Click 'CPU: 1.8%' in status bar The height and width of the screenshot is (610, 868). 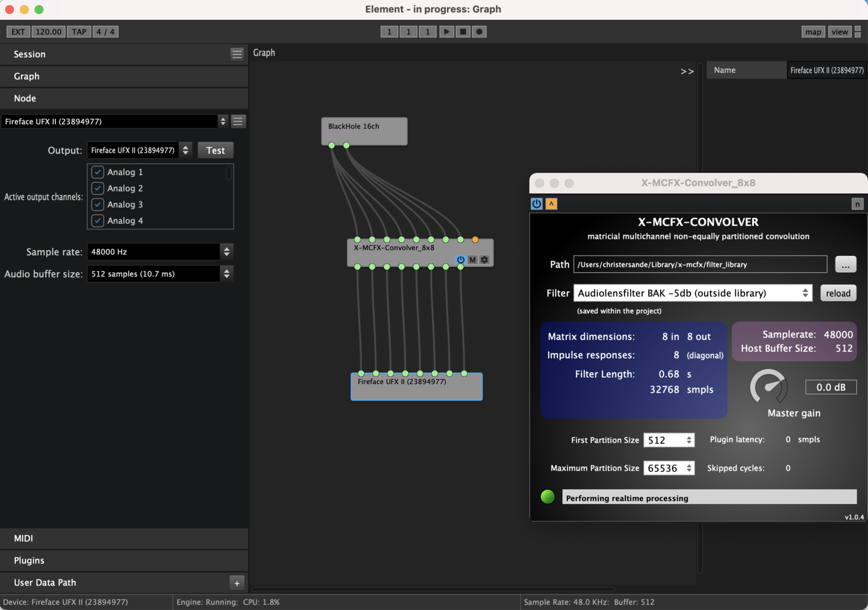(x=261, y=602)
